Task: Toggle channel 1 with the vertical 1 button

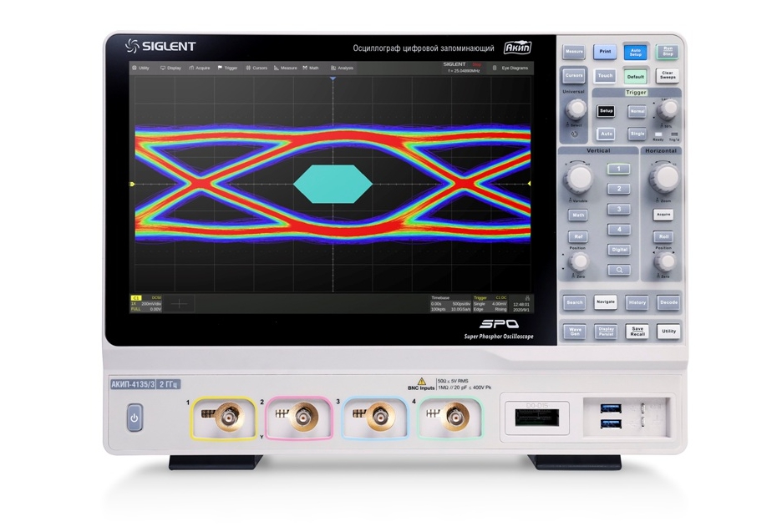Action: coord(618,169)
